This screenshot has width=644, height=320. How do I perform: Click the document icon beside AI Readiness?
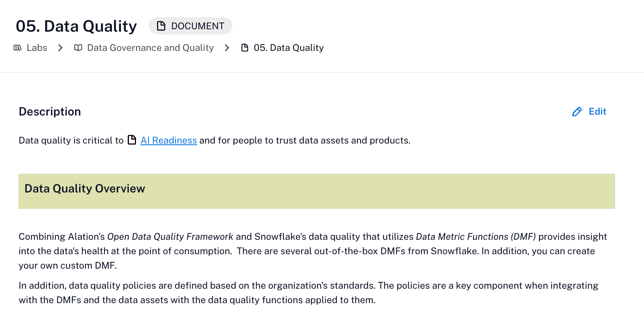coord(132,140)
